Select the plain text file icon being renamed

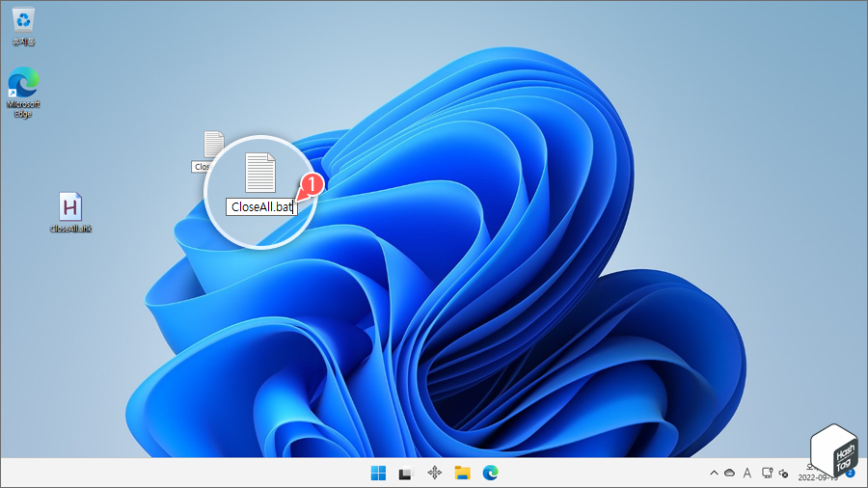pos(260,173)
